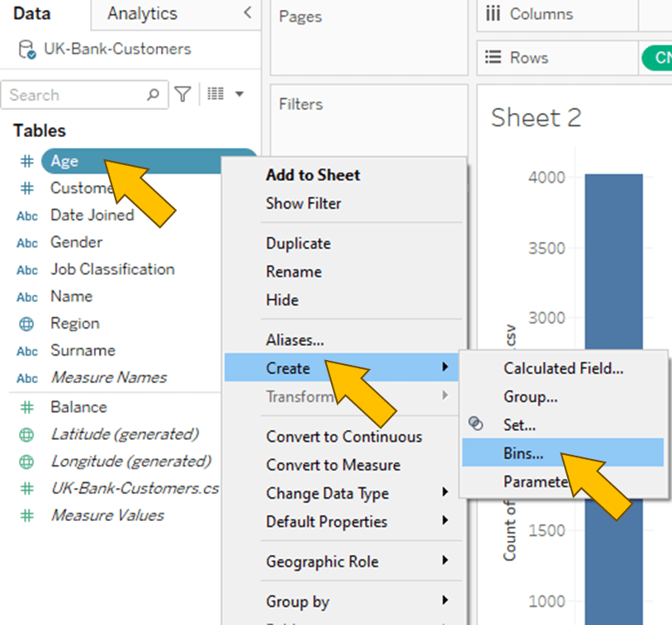The height and width of the screenshot is (625, 672).
Task: Click the globe icon next to Region
Action: coord(27,324)
